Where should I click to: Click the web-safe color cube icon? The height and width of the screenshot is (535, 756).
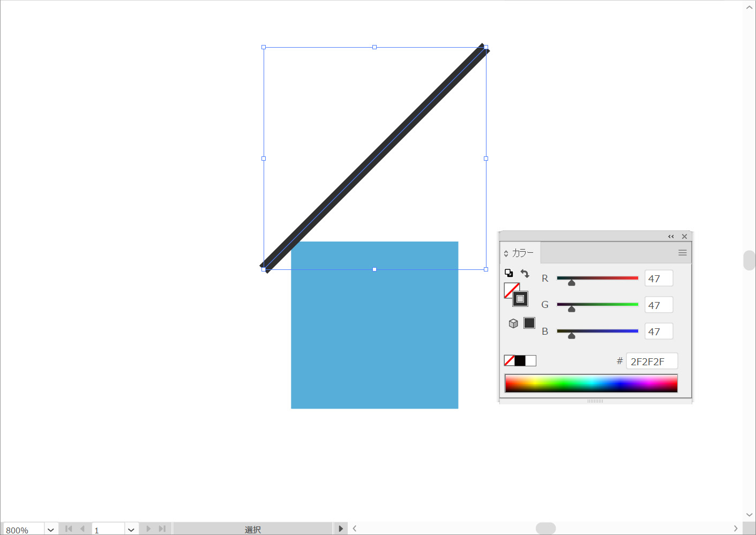tap(513, 323)
